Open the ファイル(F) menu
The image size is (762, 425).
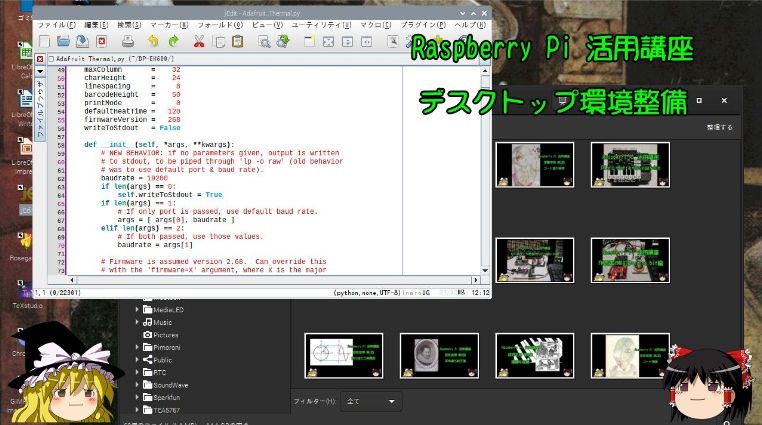coord(56,25)
